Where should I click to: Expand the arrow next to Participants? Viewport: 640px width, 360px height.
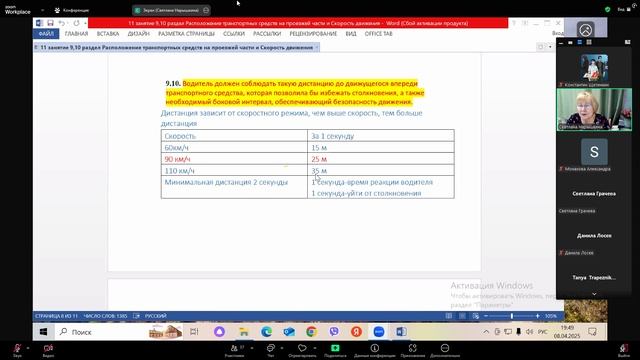tap(252, 348)
